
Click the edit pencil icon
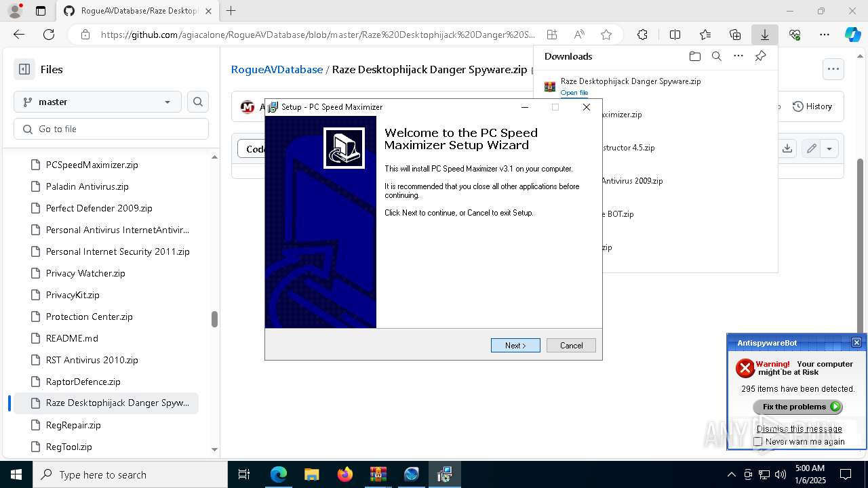[x=811, y=148]
